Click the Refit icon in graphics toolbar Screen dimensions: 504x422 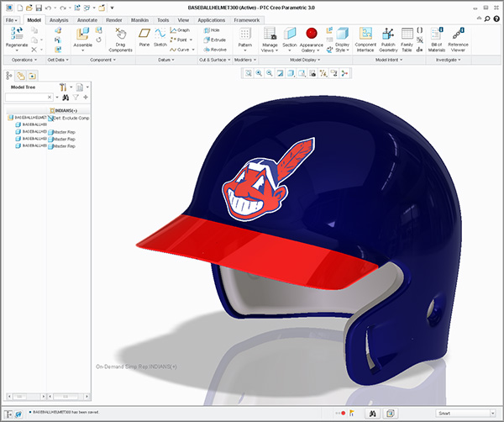[248, 73]
